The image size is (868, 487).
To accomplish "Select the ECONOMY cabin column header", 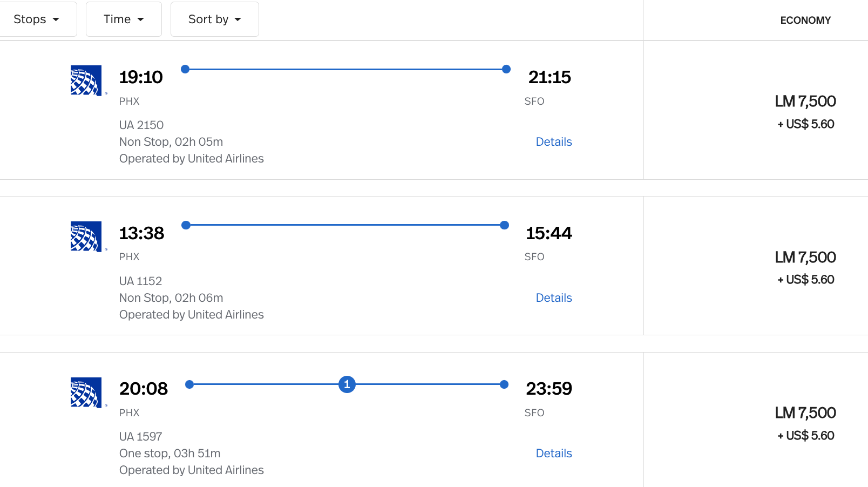I will pos(805,20).
